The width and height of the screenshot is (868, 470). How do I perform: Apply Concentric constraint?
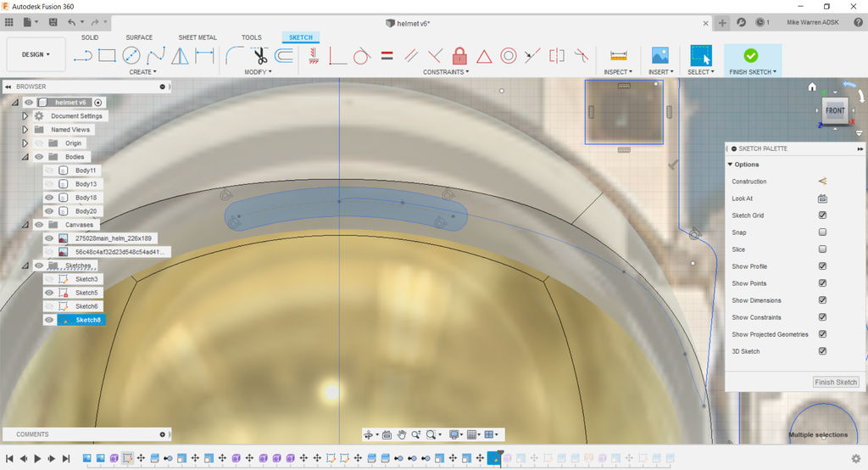[509, 55]
